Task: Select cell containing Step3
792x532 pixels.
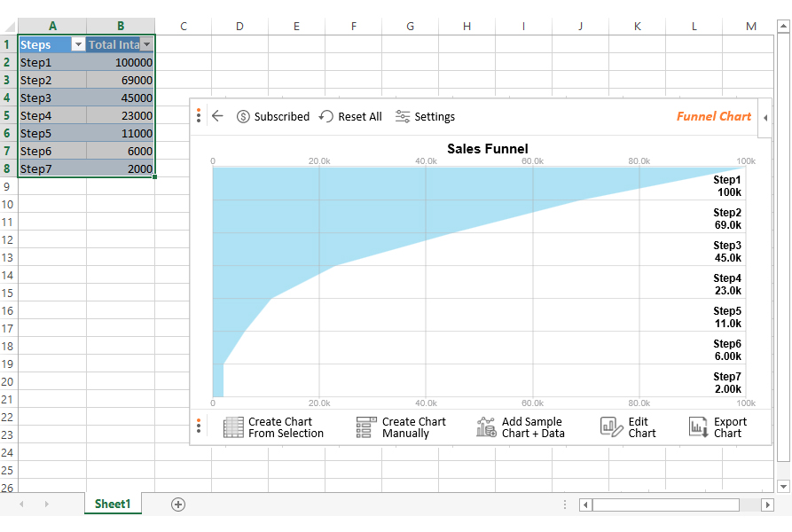Action: coord(52,98)
